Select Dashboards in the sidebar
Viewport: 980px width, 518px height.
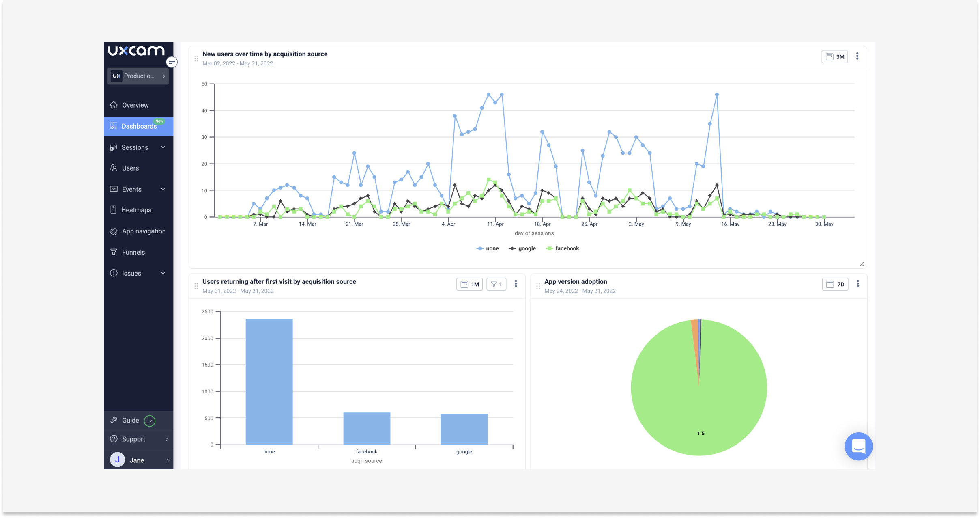tap(138, 126)
